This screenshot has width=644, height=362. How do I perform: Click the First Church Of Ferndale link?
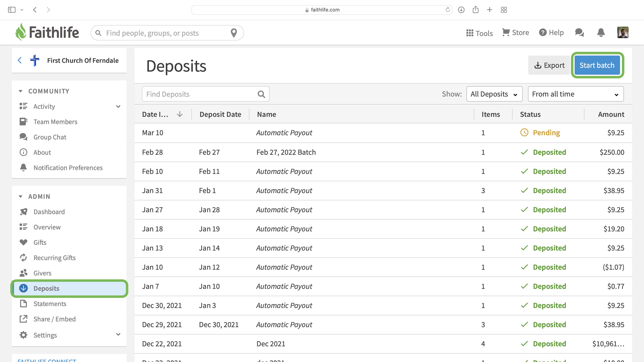pos(83,61)
